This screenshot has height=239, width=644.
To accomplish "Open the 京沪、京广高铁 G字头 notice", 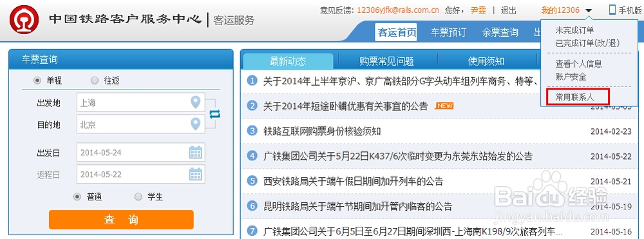I will click(401, 81).
